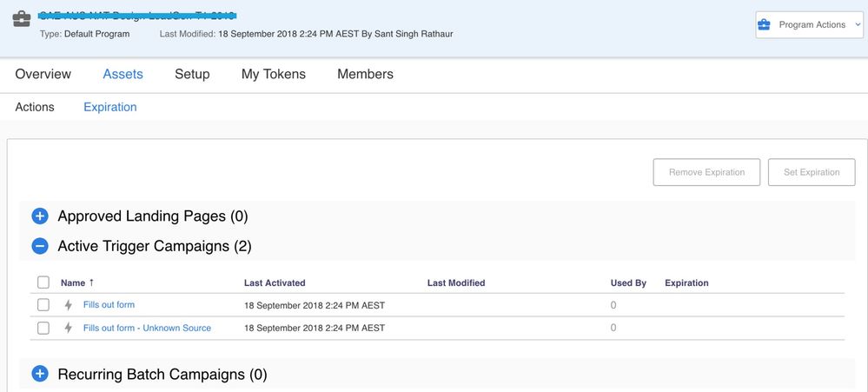Open the My Tokens tab

274,75
